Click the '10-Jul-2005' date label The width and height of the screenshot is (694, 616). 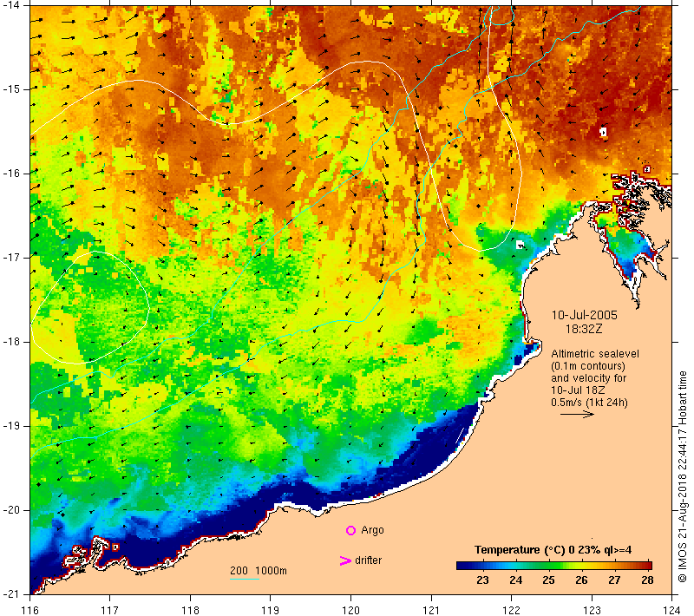point(584,315)
